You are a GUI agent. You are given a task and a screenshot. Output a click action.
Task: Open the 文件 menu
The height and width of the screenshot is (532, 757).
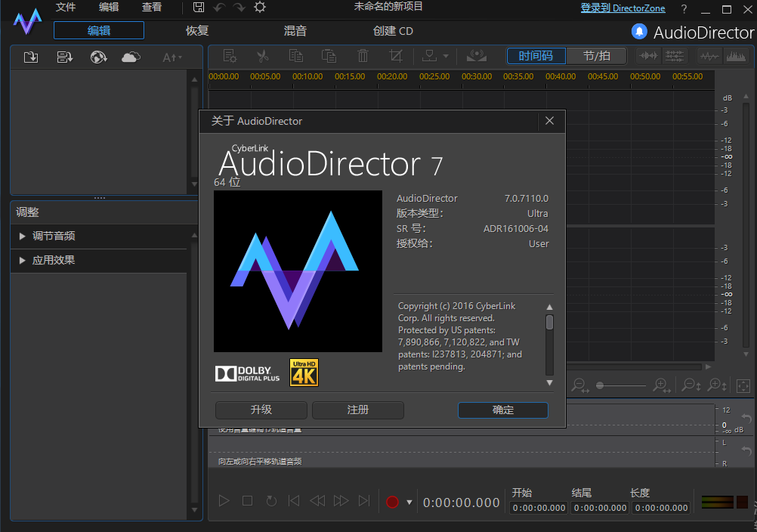pyautogui.click(x=66, y=7)
